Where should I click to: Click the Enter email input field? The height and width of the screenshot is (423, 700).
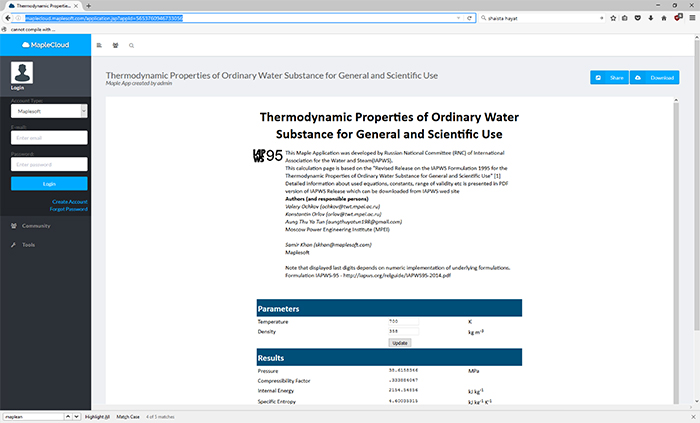(x=48, y=138)
